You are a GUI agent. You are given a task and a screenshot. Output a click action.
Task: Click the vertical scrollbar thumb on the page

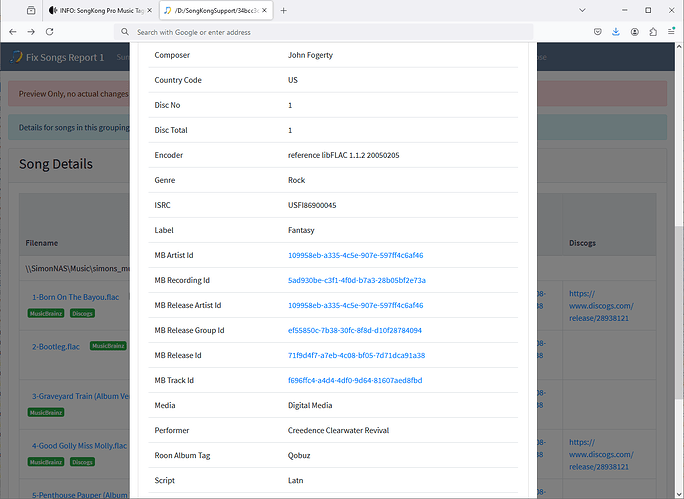(x=679, y=312)
